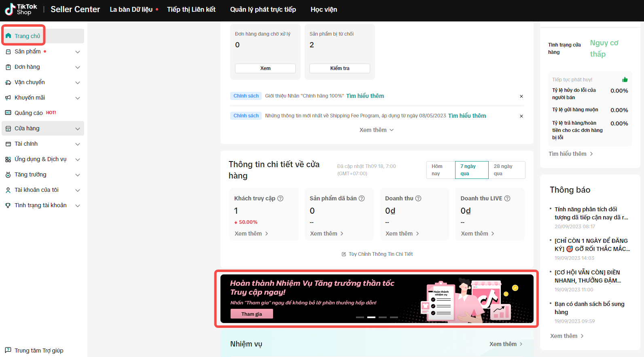Click the Trang chủ home icon
Viewport: 644px width, 357px height.
[8, 36]
